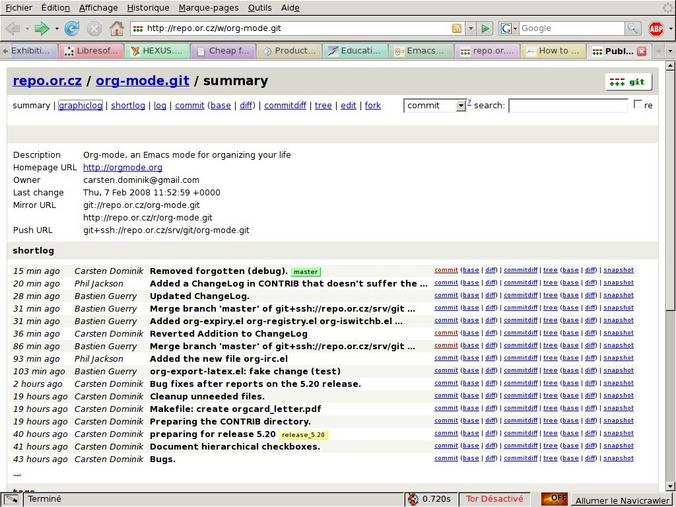Switch to the How to ... tab
The image size is (676, 507).
[553, 51]
